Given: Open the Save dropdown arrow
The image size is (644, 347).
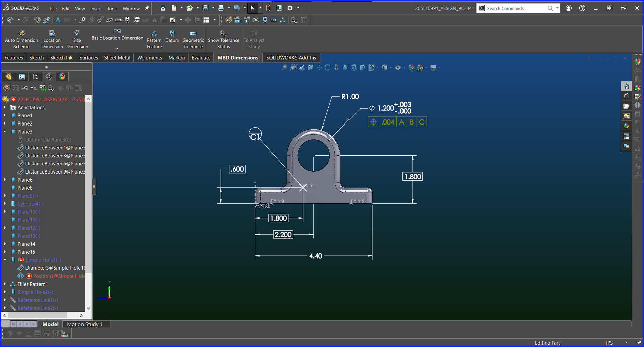Looking at the screenshot, I should (x=213, y=8).
